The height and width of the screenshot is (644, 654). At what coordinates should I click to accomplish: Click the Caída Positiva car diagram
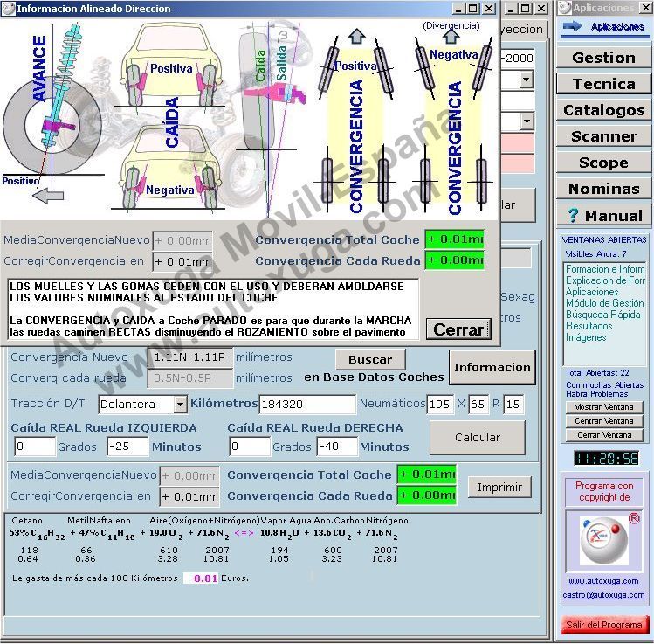click(170, 66)
